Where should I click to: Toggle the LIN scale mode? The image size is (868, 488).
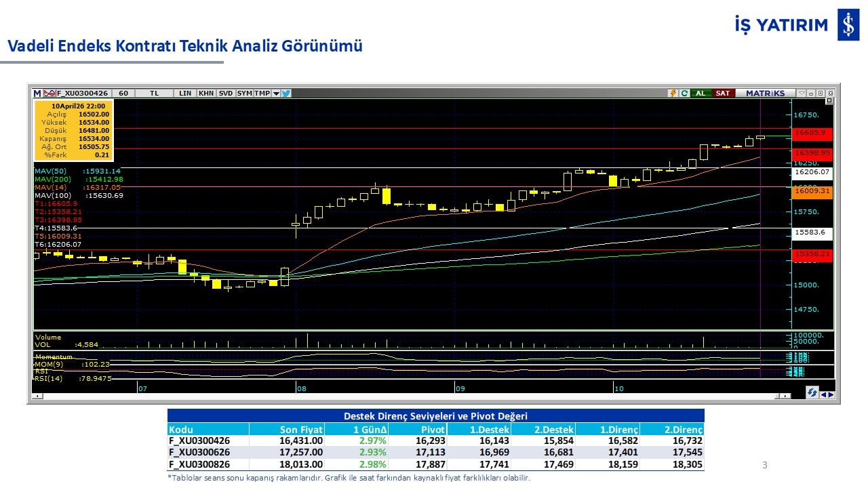pos(185,94)
